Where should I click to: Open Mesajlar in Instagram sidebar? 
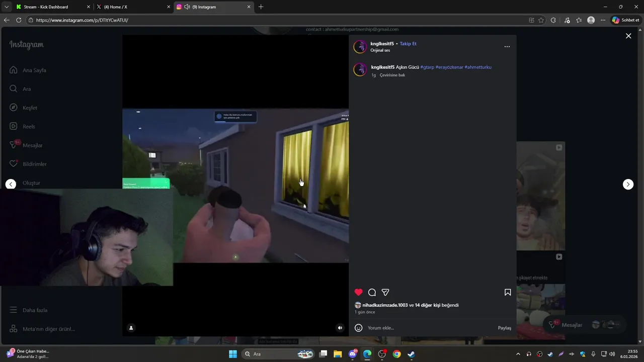click(x=26, y=145)
